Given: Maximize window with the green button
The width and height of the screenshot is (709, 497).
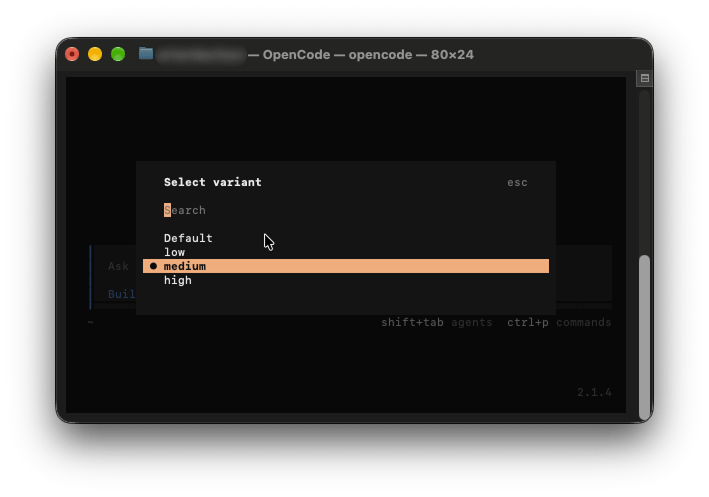Looking at the screenshot, I should [118, 54].
